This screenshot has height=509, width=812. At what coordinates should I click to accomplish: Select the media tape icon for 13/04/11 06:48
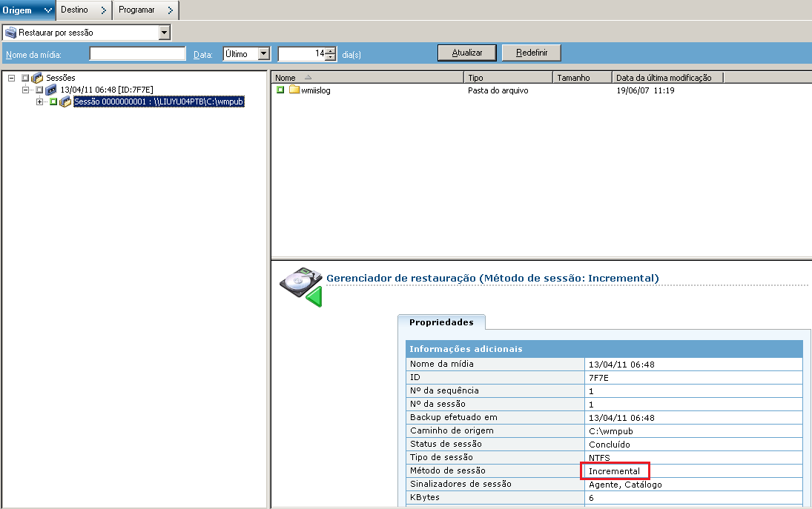tap(51, 90)
